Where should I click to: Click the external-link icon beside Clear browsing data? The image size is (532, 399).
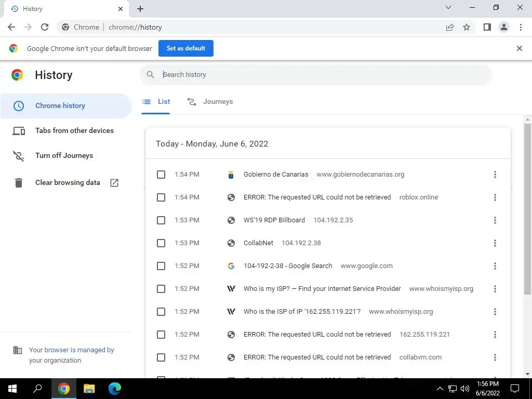114,182
